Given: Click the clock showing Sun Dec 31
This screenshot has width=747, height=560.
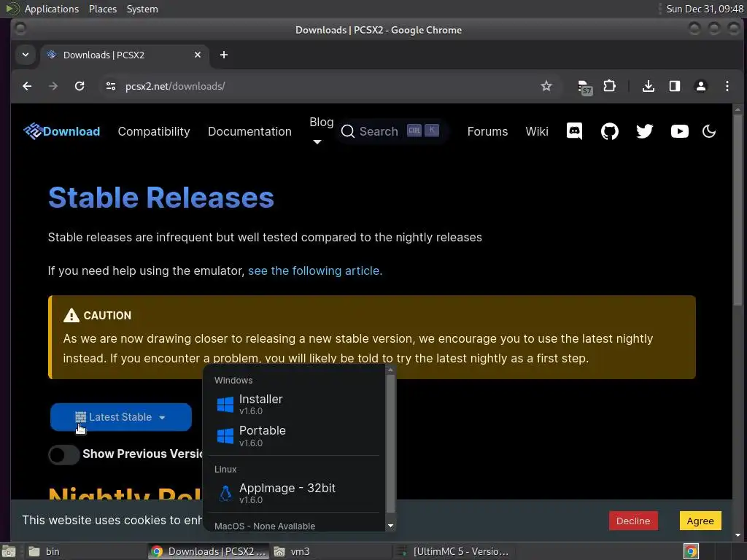Looking at the screenshot, I should pos(705,9).
